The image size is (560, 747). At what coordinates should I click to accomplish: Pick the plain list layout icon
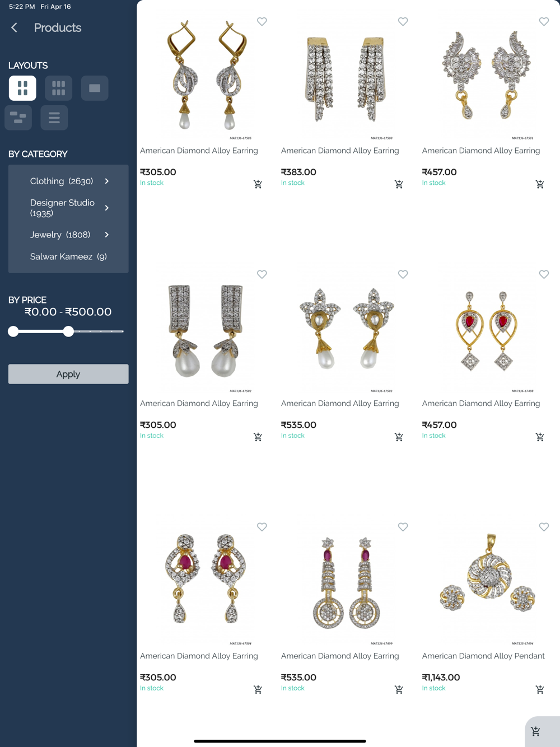[x=54, y=118]
